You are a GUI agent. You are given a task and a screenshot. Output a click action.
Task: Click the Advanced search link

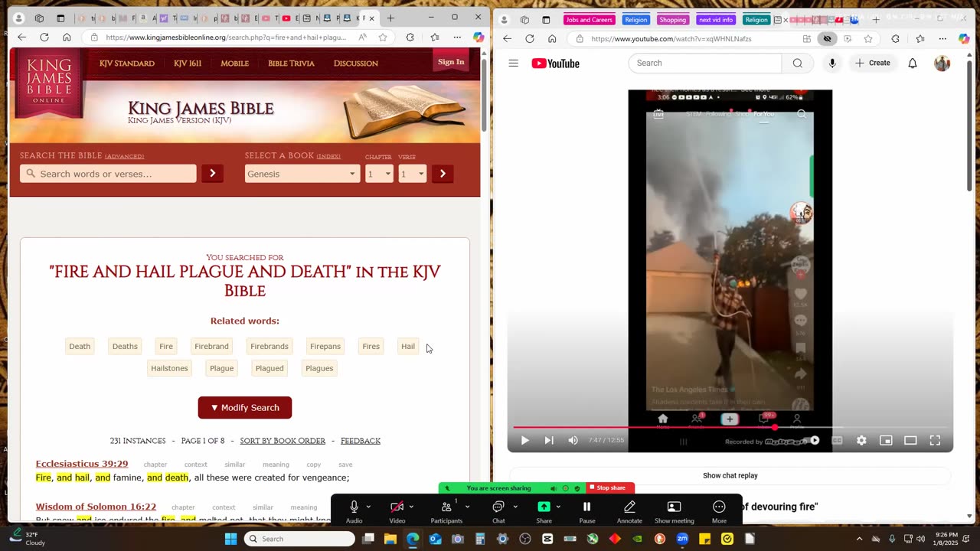click(124, 156)
